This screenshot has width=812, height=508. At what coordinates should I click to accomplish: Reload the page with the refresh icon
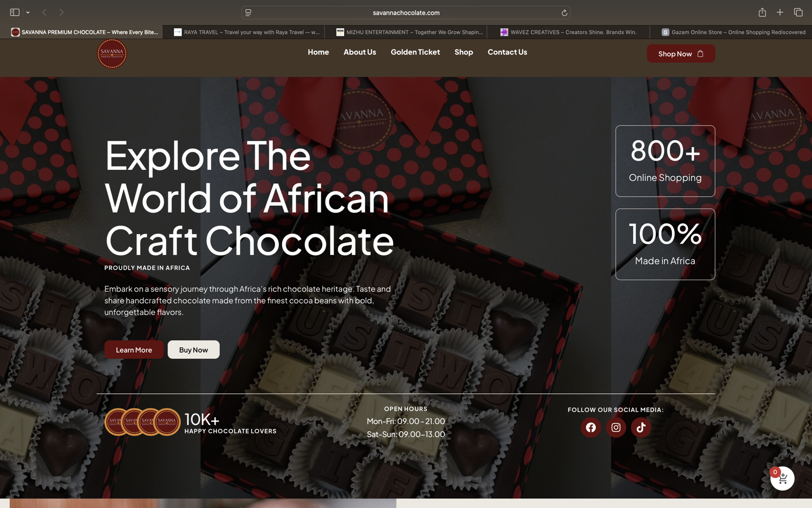click(x=564, y=13)
